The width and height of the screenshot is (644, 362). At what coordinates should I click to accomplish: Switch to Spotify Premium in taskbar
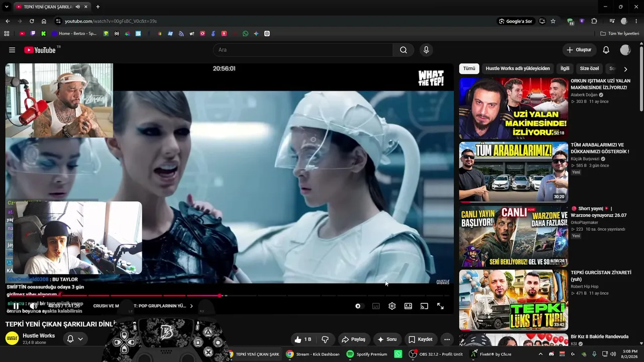pos(367,354)
